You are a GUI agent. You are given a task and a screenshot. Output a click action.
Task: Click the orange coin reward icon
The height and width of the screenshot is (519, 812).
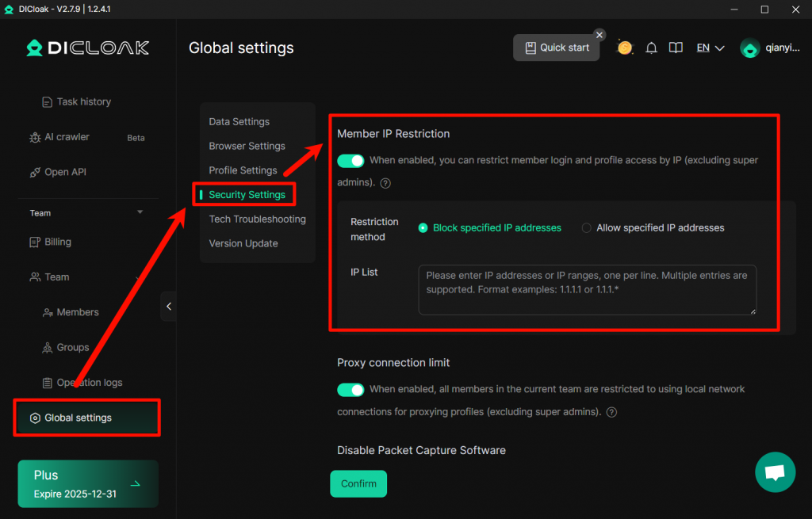click(625, 48)
